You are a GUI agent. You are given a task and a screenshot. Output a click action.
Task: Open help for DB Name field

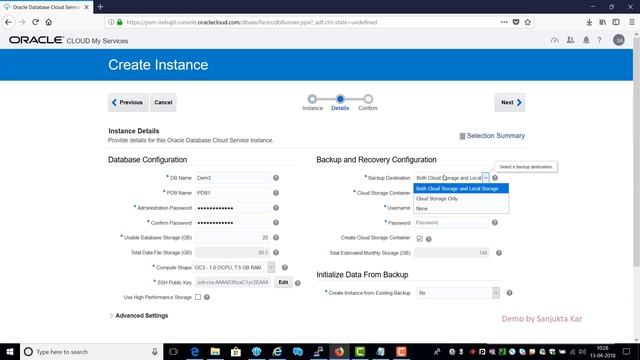[276, 178]
